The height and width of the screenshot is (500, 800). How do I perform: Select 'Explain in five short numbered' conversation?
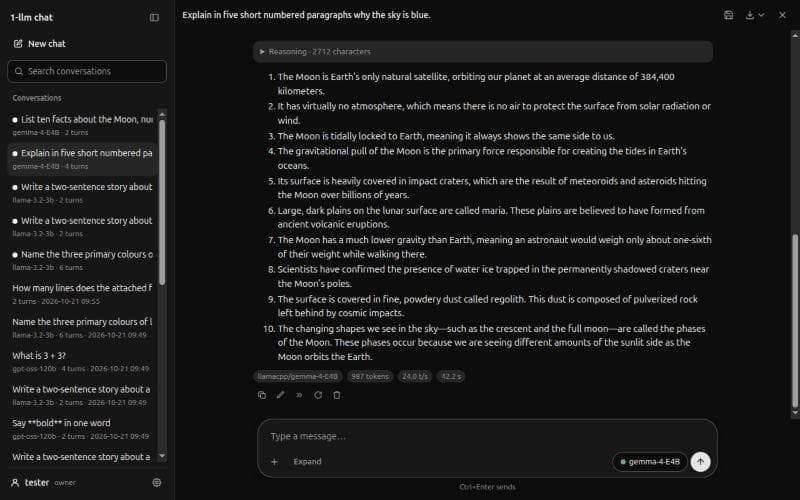point(83,159)
